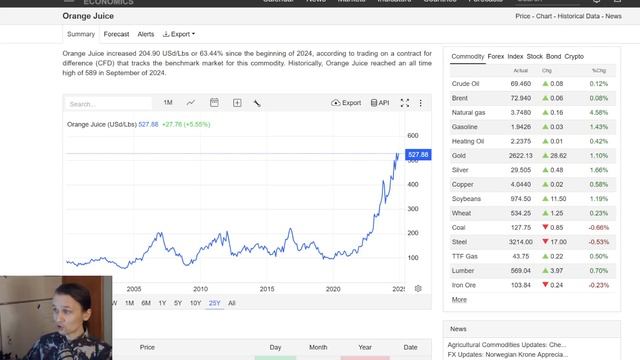Image resolution: width=640 pixels, height=360 pixels.
Task: Open FX Updates Norwegian Krone news item
Action: (x=508, y=355)
